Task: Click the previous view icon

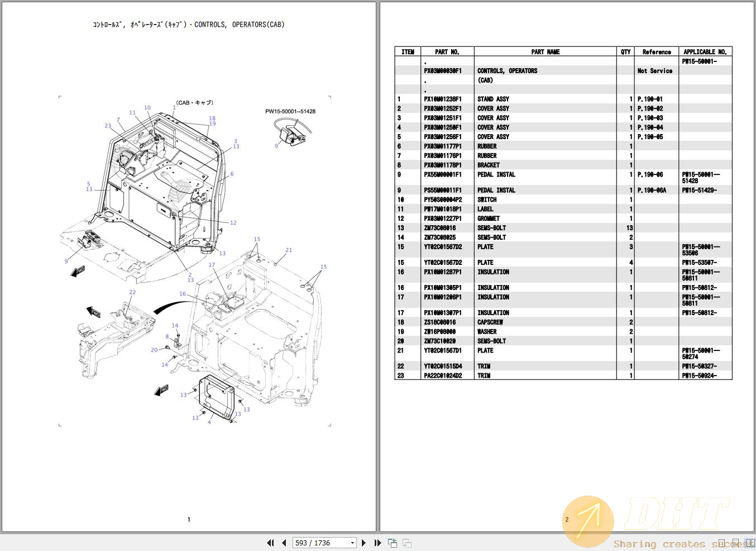Action: 393,543
